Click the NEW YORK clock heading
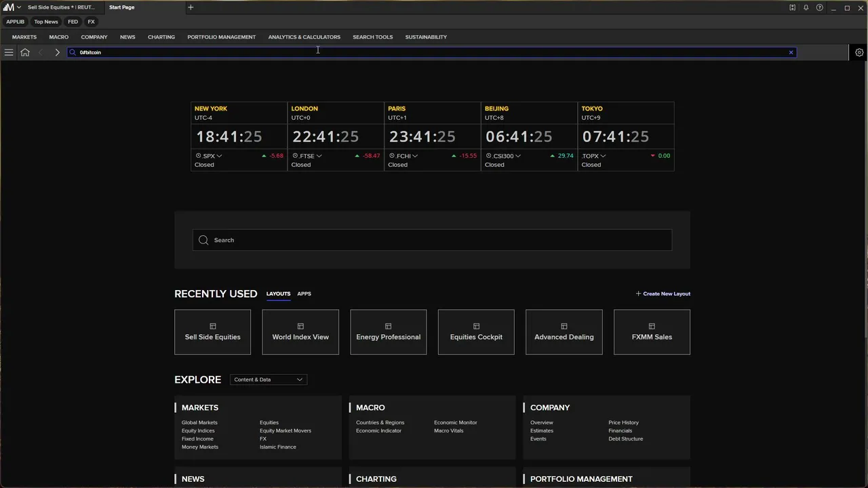The width and height of the screenshot is (868, 488). 211,108
